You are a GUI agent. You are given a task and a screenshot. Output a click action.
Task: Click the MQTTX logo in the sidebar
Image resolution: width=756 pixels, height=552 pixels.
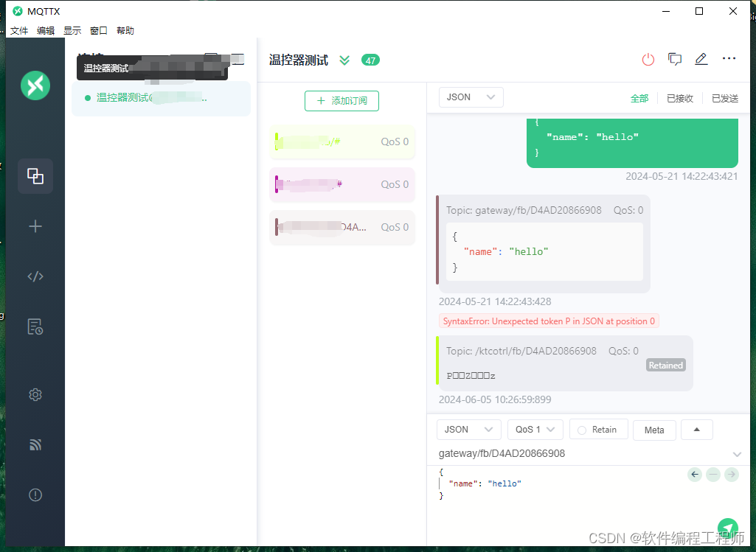point(35,85)
